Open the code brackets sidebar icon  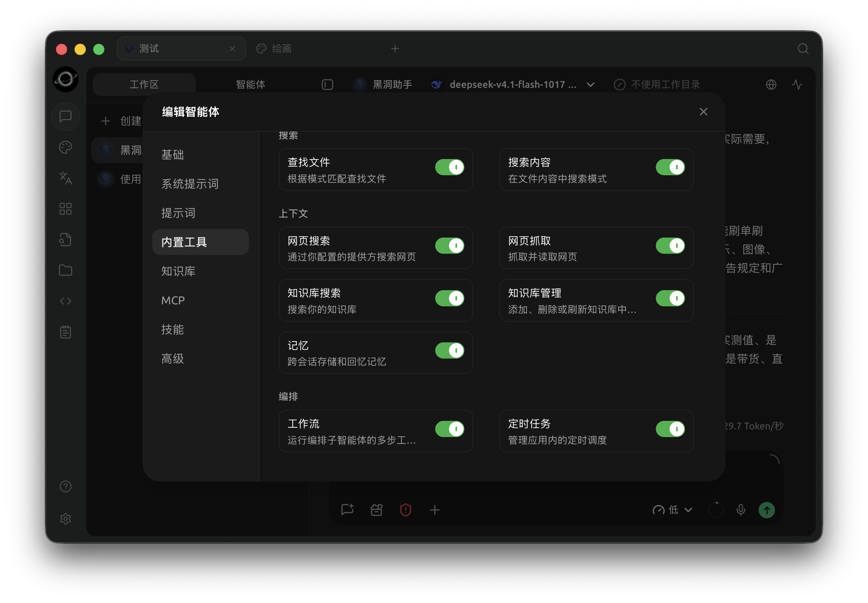tap(66, 301)
